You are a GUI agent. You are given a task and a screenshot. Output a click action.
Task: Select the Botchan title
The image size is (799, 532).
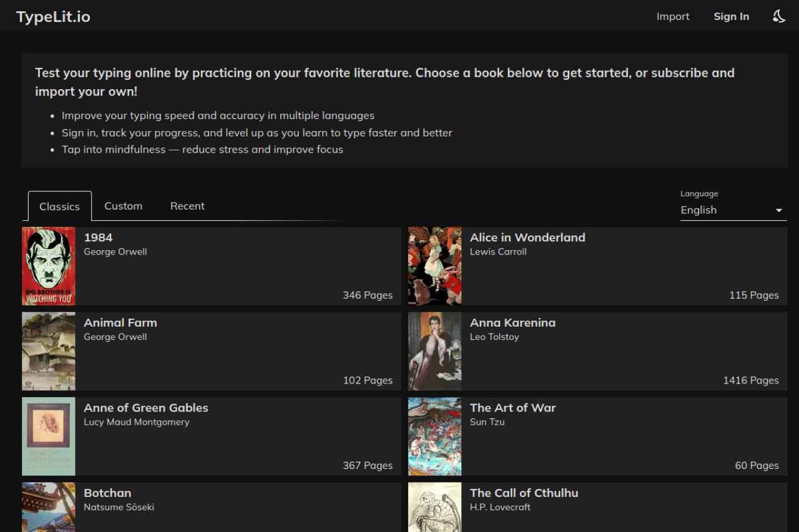coord(107,493)
